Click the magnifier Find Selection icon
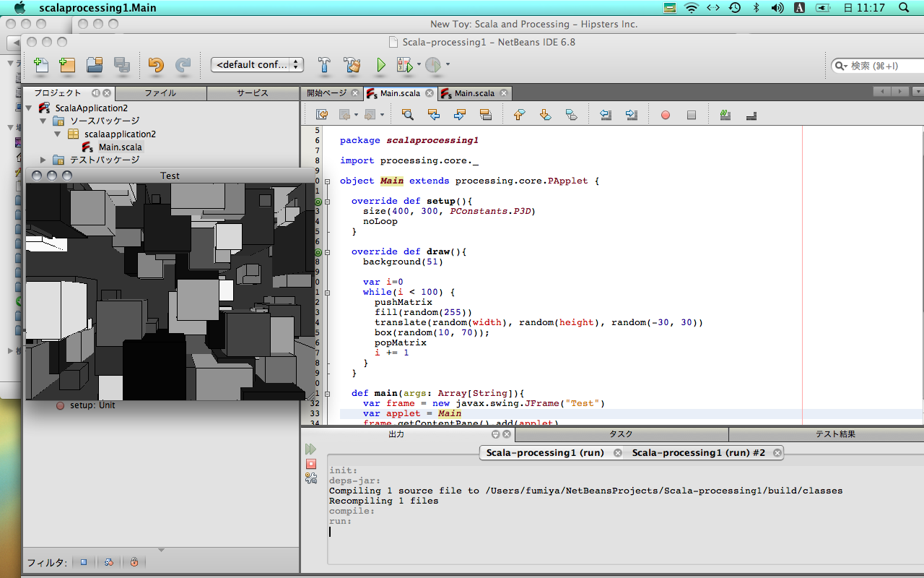 tap(408, 115)
